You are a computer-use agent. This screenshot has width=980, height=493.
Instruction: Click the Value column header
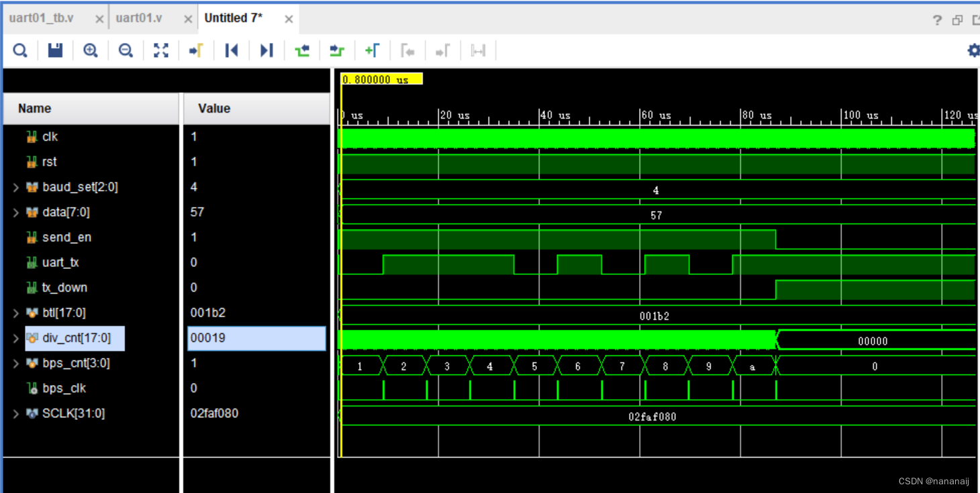pos(256,109)
